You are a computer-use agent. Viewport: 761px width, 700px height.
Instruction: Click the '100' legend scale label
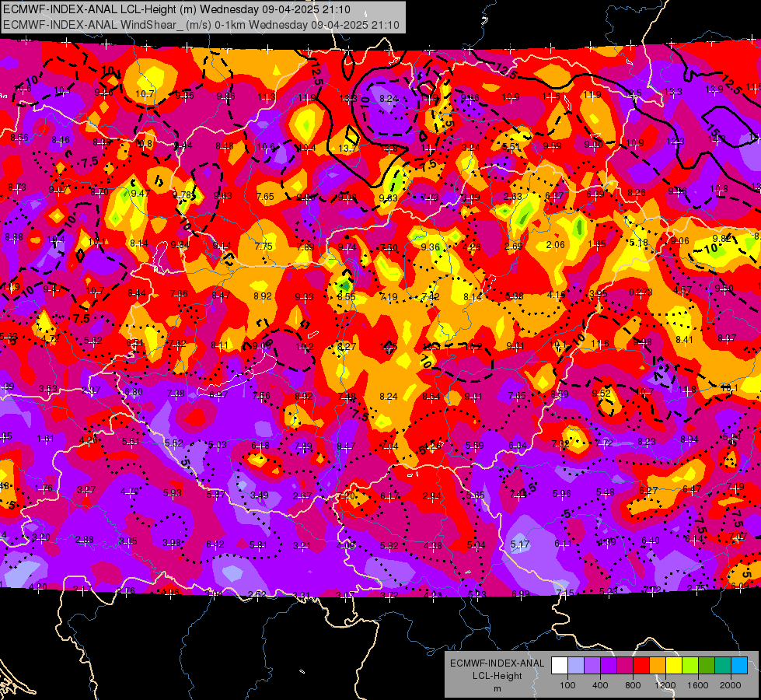coord(567,685)
